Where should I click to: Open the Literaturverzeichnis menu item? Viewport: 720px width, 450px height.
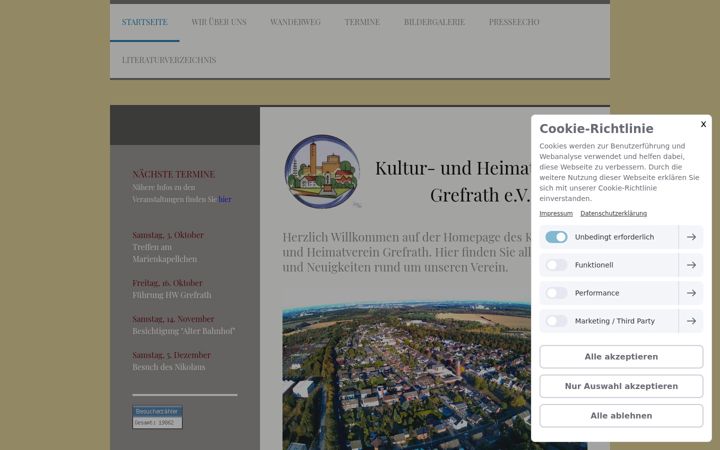(169, 60)
